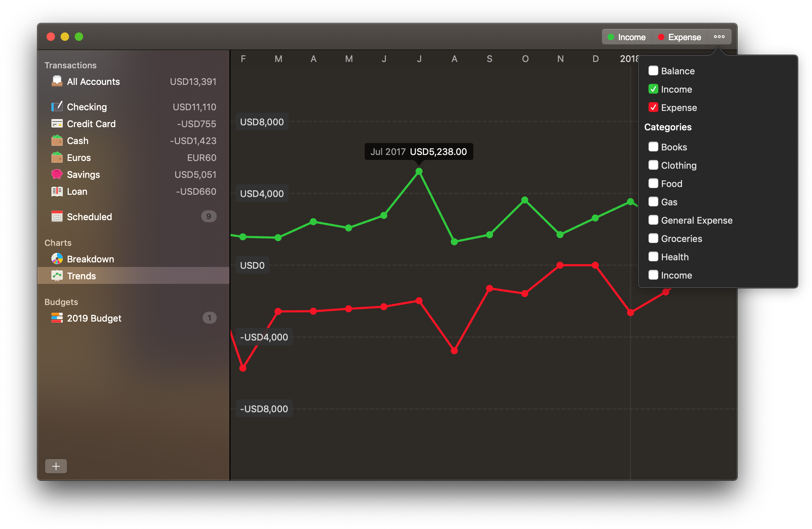This screenshot has height=529, width=812.
Task: Click the S September month label
Action: 490,59
